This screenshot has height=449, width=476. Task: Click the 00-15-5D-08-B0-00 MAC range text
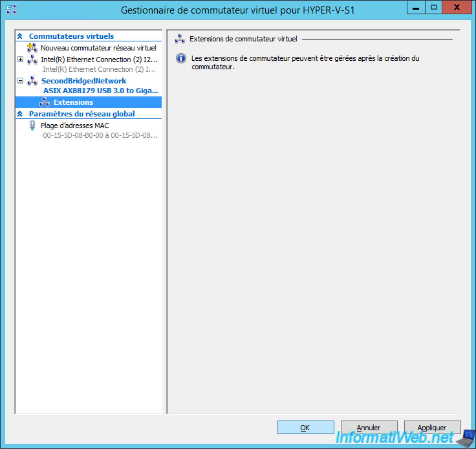[100, 135]
